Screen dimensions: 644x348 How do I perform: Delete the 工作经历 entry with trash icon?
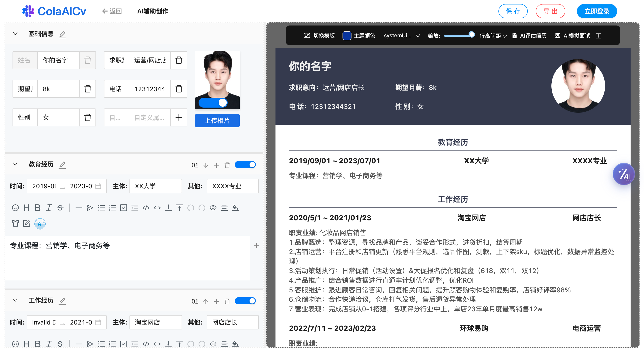(x=227, y=301)
